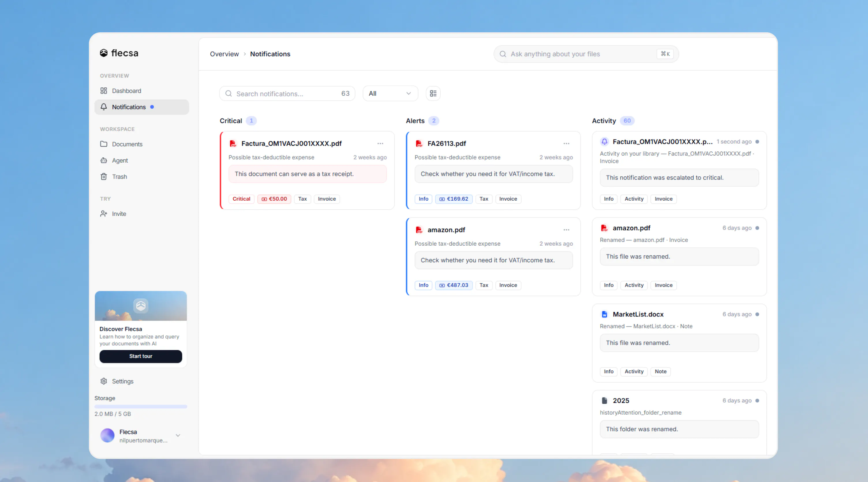868x482 pixels.
Task: Click the €487.03 amount tag
Action: tap(454, 285)
